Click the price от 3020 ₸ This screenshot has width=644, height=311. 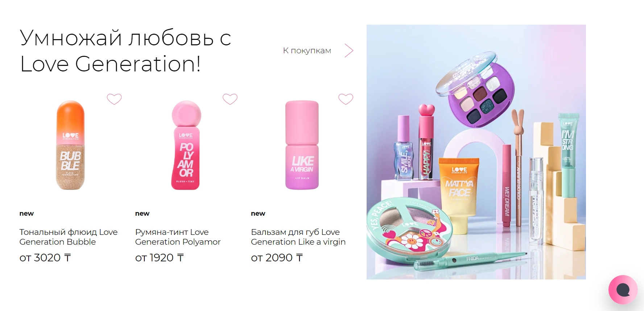pos(45,258)
